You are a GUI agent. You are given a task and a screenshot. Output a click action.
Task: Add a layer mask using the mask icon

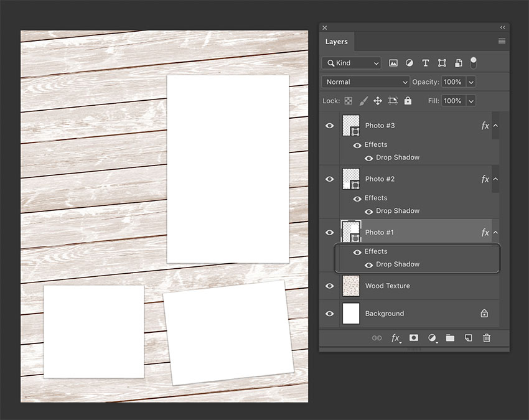coord(414,338)
